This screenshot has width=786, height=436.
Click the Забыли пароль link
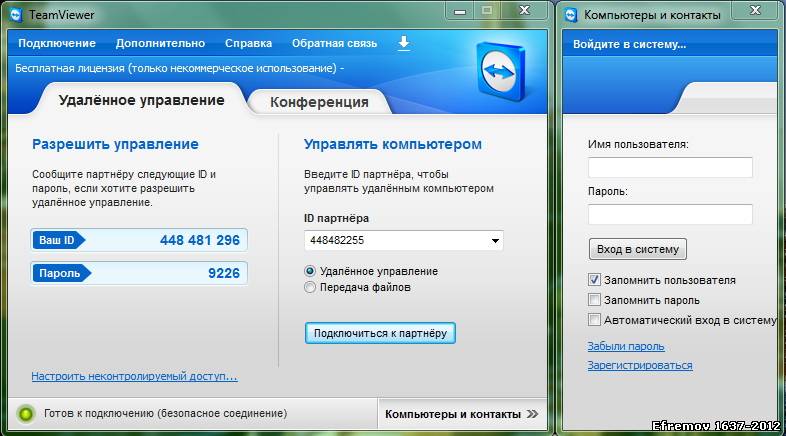(626, 346)
